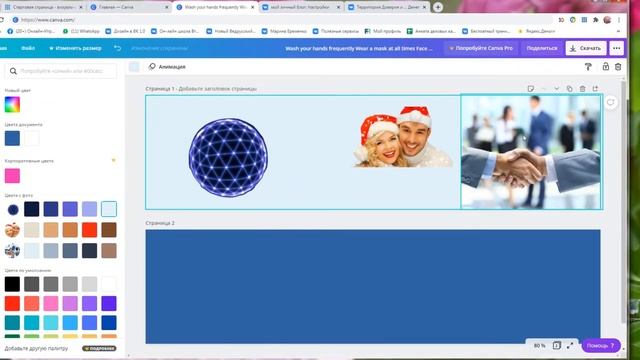The height and width of the screenshot is (360, 640).
Task: Switch to the first Стартовая страница browser tab
Action: pyautogui.click(x=43, y=7)
